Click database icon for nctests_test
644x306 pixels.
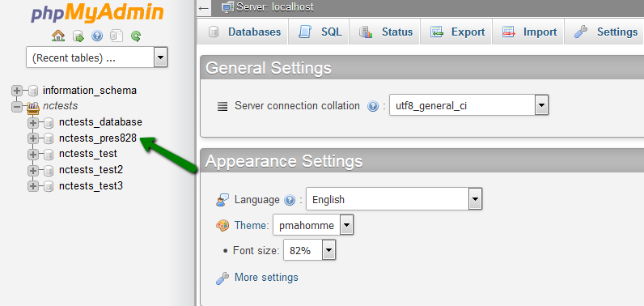pyautogui.click(x=49, y=154)
